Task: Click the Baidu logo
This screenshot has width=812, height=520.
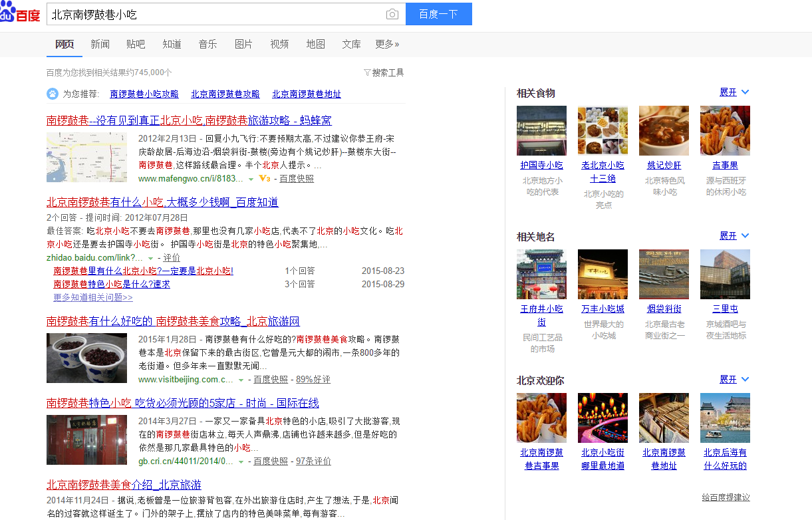Action: point(21,13)
